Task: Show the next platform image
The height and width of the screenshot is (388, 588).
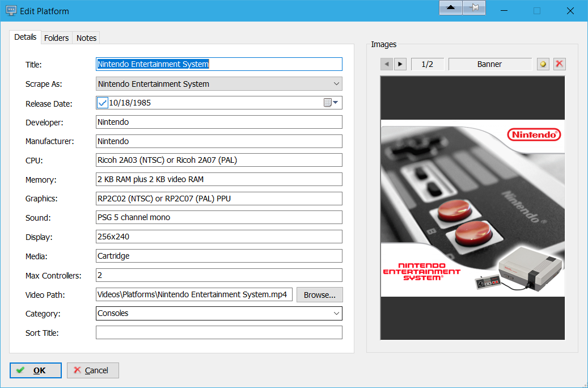Action: coord(400,64)
